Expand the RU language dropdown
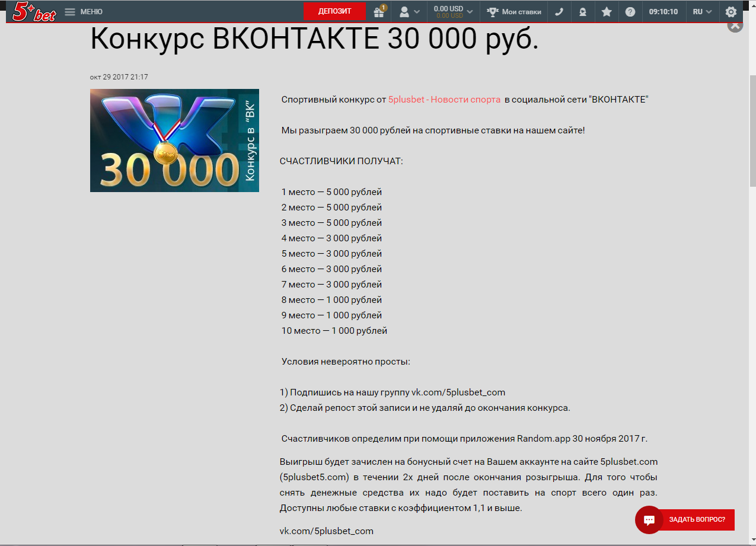The width and height of the screenshot is (756, 546). click(x=702, y=11)
